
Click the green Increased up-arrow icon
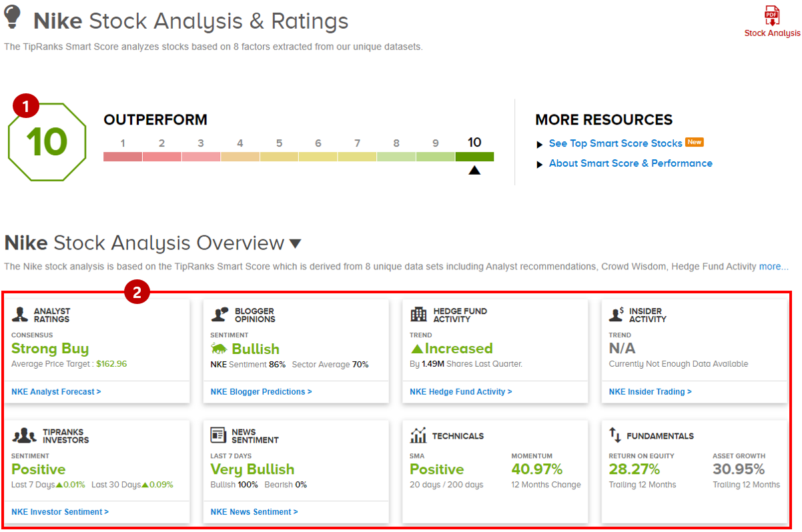[417, 349]
